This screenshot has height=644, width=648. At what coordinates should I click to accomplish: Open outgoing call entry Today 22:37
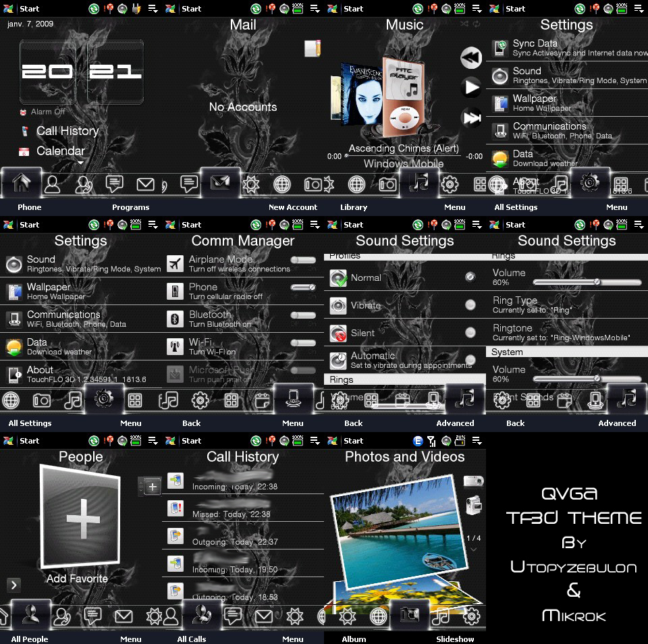click(x=243, y=536)
